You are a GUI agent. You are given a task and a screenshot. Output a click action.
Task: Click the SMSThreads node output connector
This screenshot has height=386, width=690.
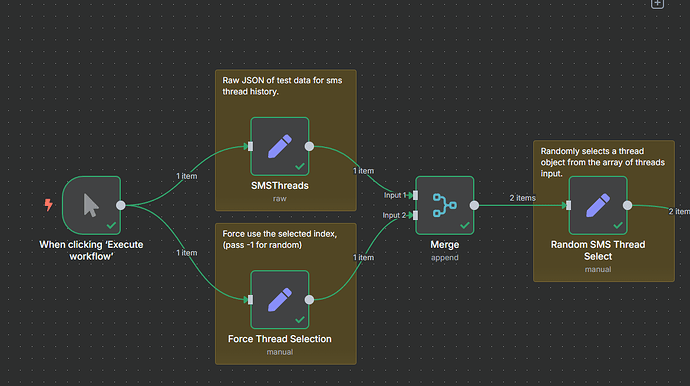tap(309, 146)
